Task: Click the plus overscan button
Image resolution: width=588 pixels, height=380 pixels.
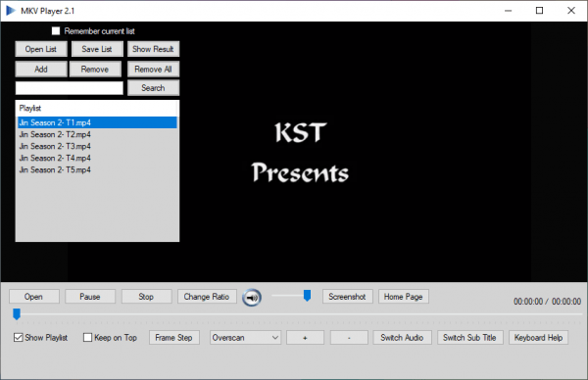Action: click(305, 337)
